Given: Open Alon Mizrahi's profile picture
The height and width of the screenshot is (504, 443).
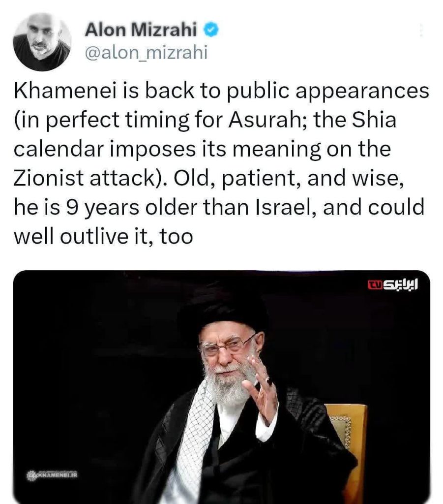Looking at the screenshot, I should [42, 42].
